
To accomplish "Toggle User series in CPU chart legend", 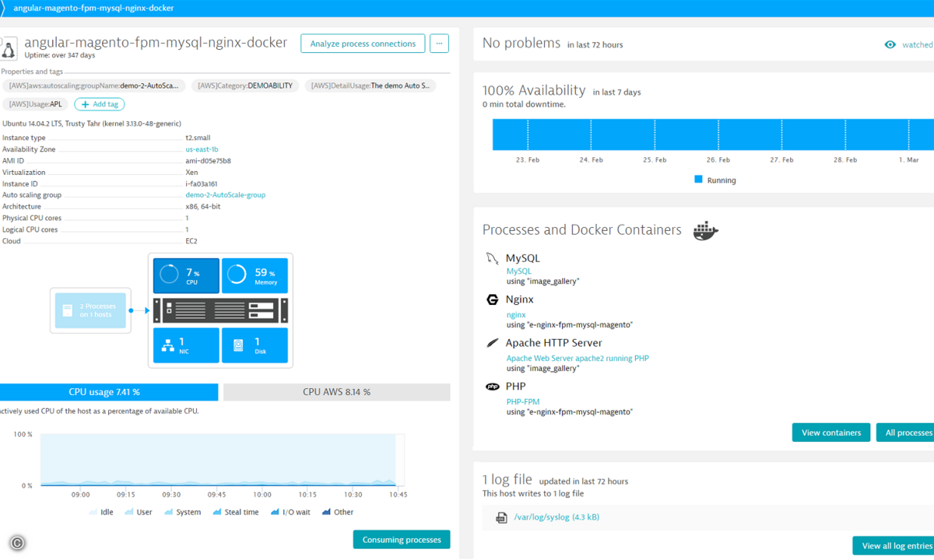I will point(138,513).
